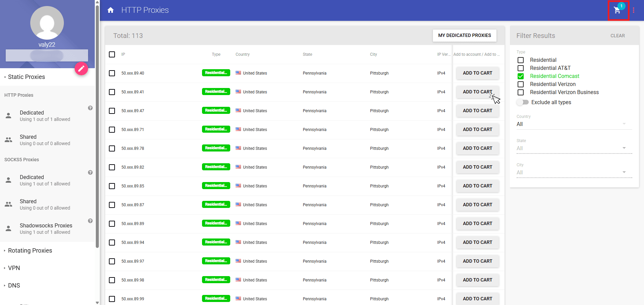Click the user profile avatar
Viewport: 644px width, 305px height.
[47, 23]
